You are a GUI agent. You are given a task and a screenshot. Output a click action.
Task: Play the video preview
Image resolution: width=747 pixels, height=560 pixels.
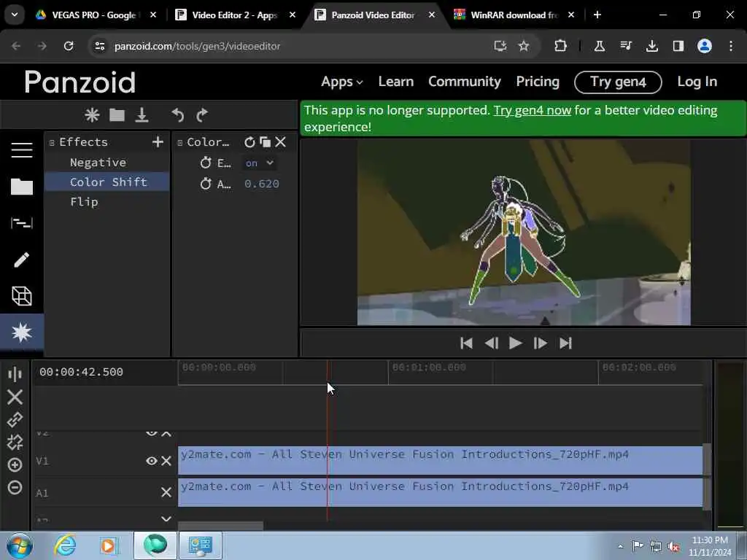point(516,343)
